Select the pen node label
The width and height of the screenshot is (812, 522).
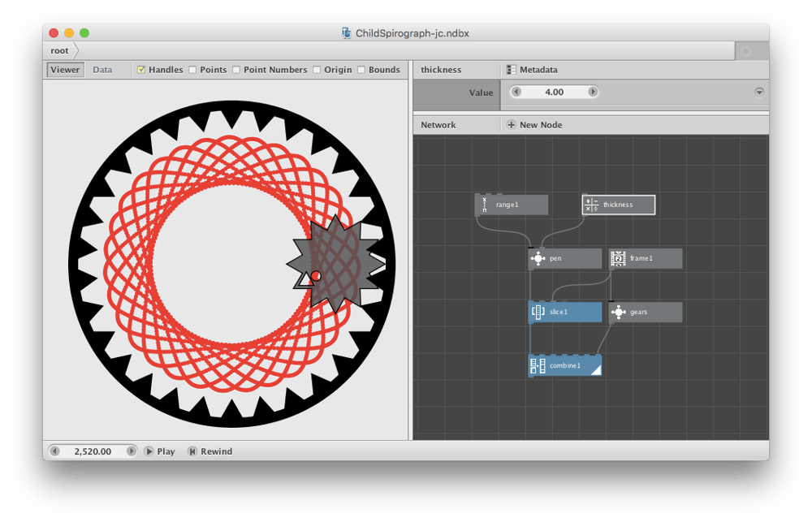pos(555,258)
